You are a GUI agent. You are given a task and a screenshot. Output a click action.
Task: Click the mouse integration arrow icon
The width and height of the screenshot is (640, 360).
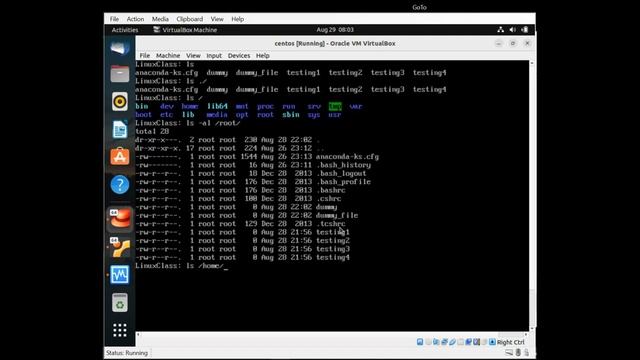pyautogui.click(x=492, y=342)
